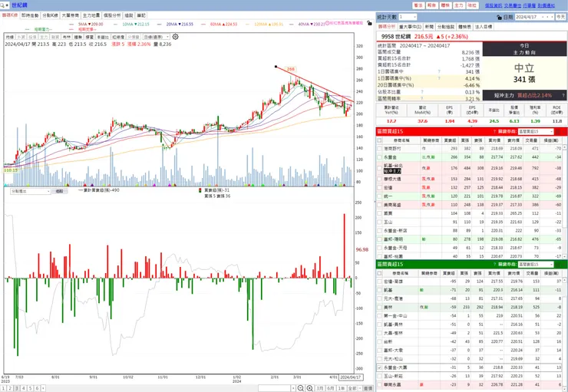Open the help icon beside 區間周轉率
The width and height of the screenshot is (568, 392).
tap(422, 98)
